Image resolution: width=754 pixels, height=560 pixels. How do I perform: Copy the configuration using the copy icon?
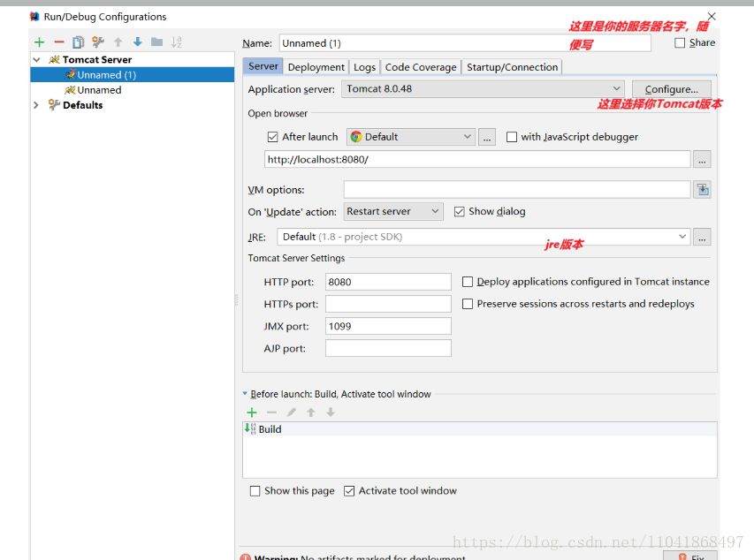[79, 42]
